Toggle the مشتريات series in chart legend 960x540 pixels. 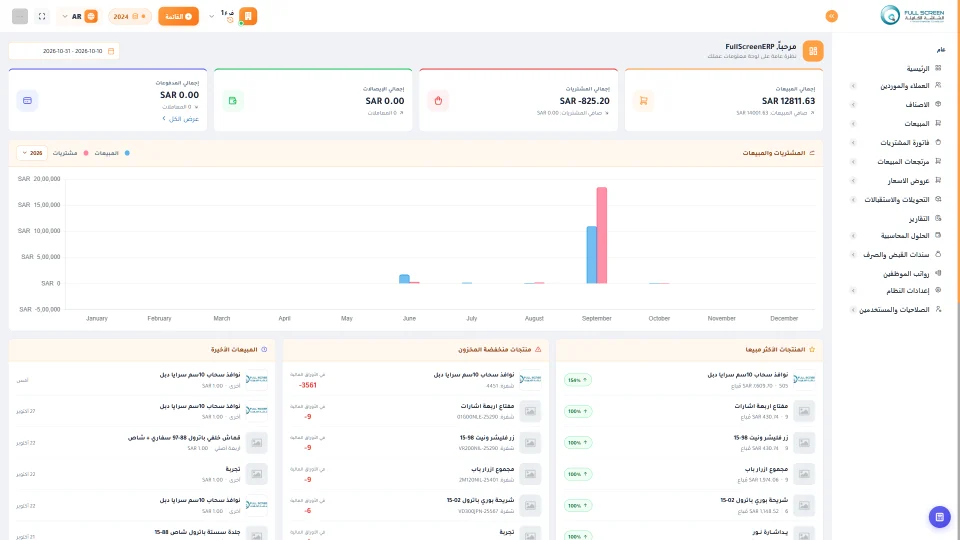(70, 153)
